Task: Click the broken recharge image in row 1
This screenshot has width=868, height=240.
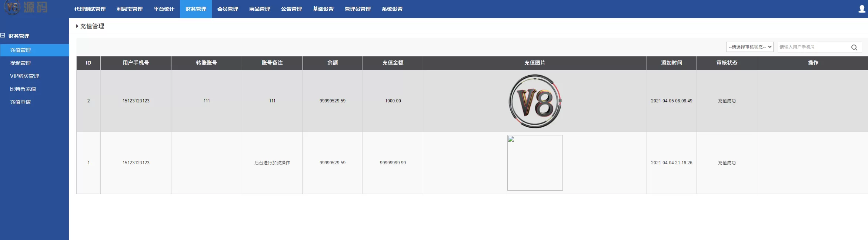Action: (535, 163)
